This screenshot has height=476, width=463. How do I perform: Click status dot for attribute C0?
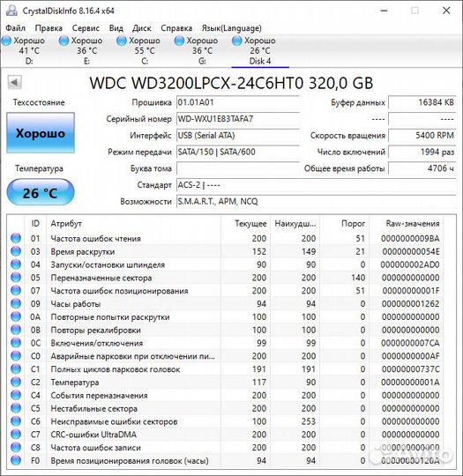click(x=16, y=356)
